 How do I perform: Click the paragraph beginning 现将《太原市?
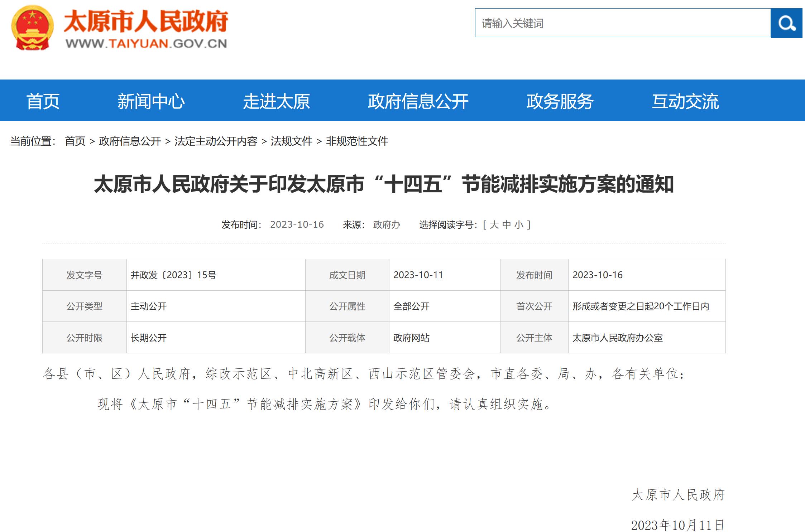[x=325, y=404]
